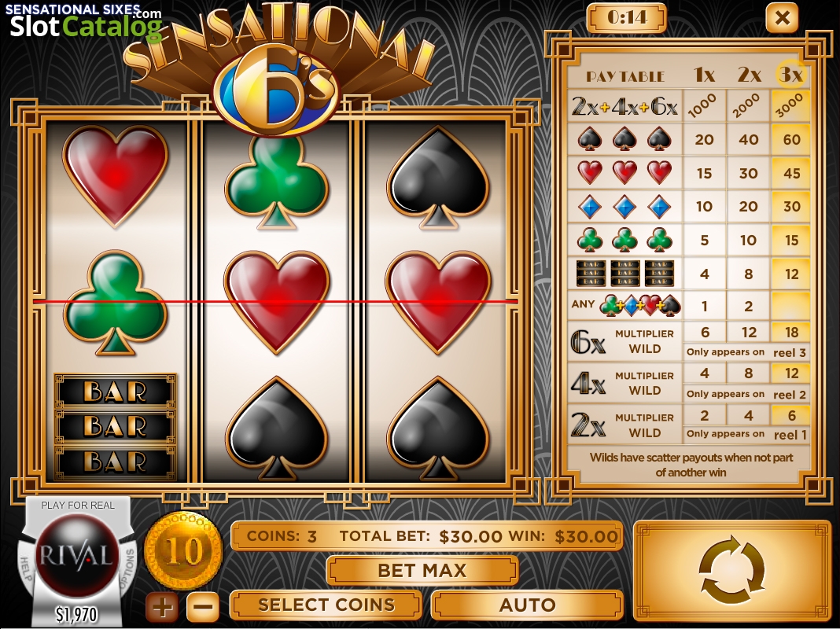
Task: Select the 2x column header in pay table
Action: coord(749,75)
